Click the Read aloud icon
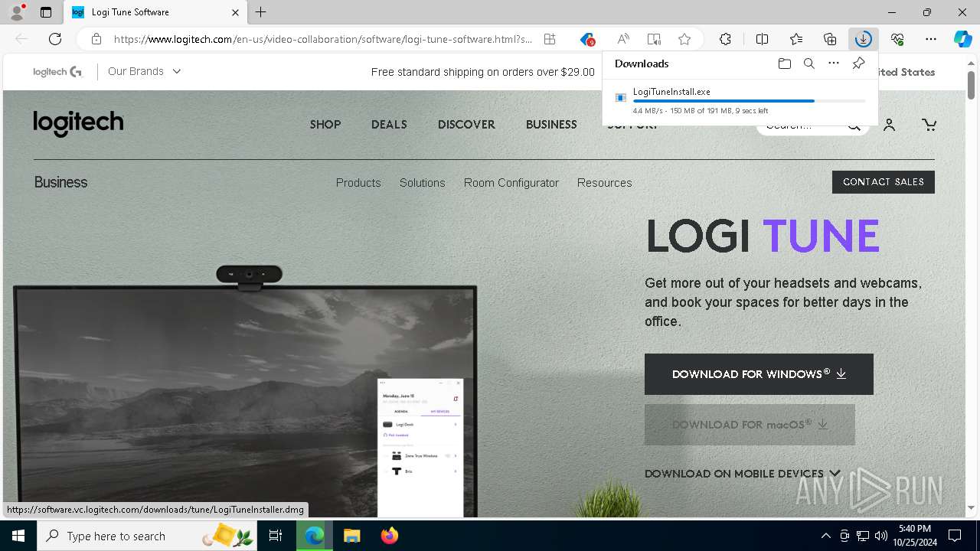 (623, 39)
